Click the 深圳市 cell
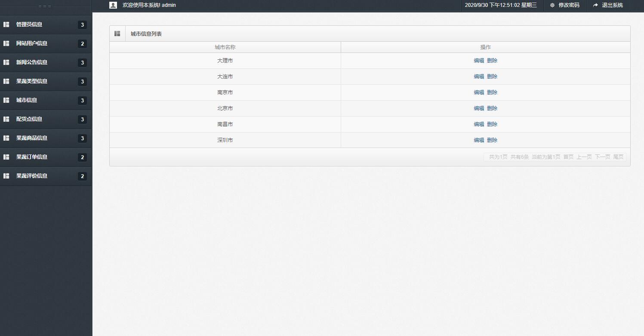The height and width of the screenshot is (336, 644). point(225,140)
